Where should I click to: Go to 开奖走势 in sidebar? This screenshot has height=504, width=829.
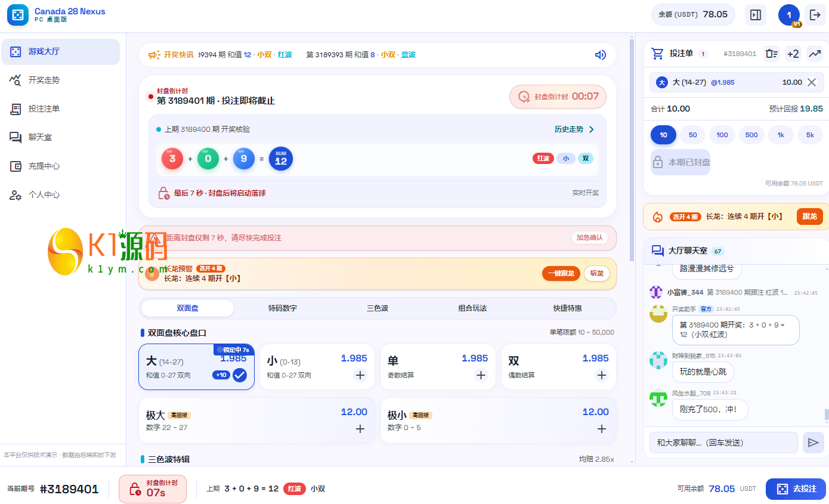pos(60,80)
